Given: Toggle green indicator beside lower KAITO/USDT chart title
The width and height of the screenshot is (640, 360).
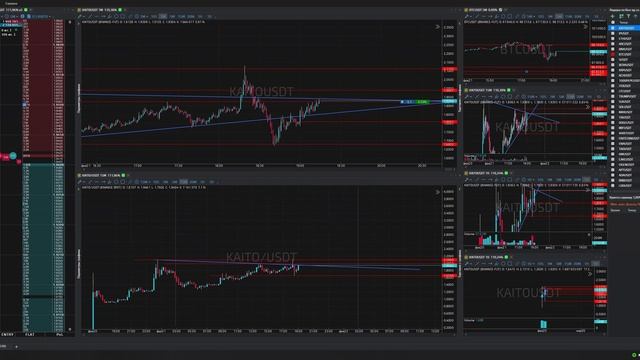Looking at the screenshot, I should click(123, 175).
